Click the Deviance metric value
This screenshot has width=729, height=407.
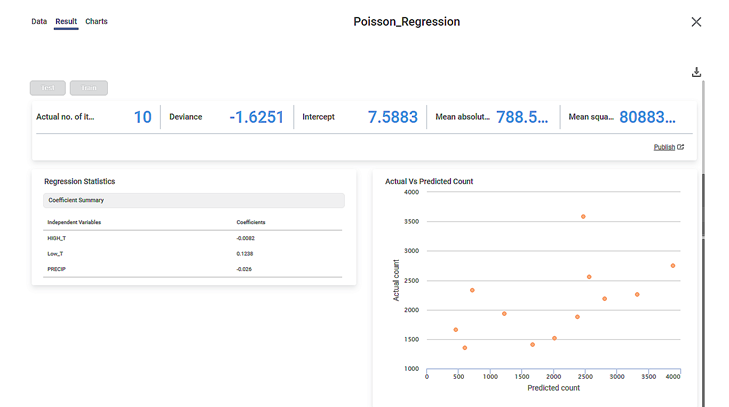pos(256,117)
